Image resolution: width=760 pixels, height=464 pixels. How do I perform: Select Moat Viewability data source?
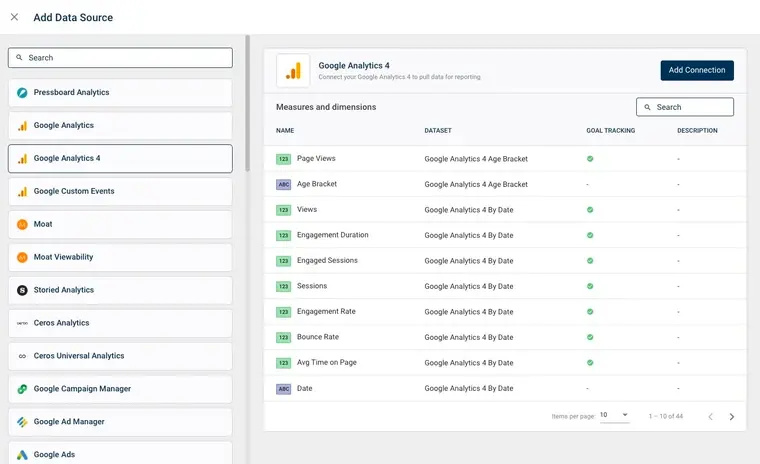[x=120, y=257]
